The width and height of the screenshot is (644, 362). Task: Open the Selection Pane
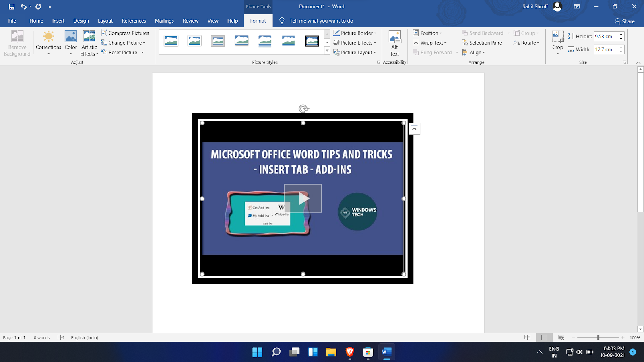coord(482,43)
